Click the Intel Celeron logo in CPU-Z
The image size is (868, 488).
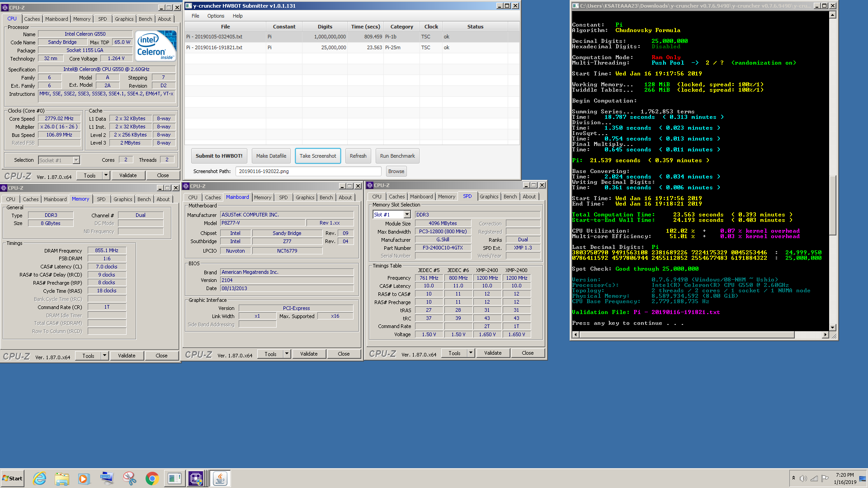pyautogui.click(x=156, y=46)
